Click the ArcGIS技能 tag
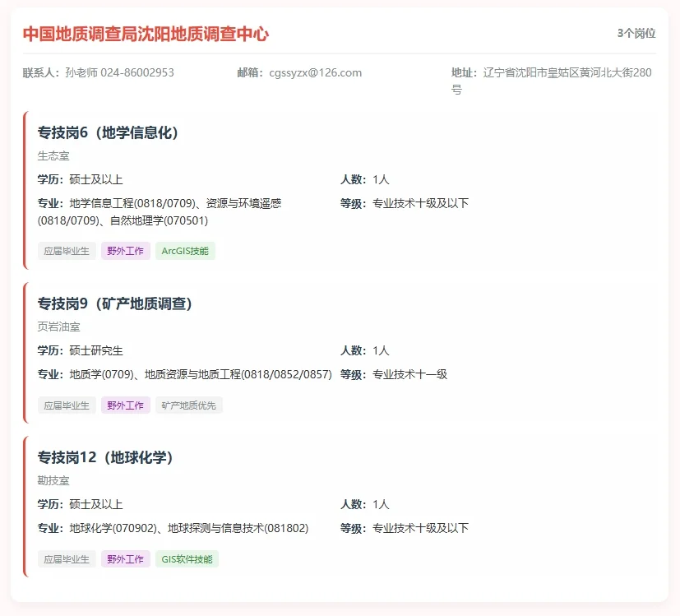This screenshot has height=616, width=680. click(185, 251)
